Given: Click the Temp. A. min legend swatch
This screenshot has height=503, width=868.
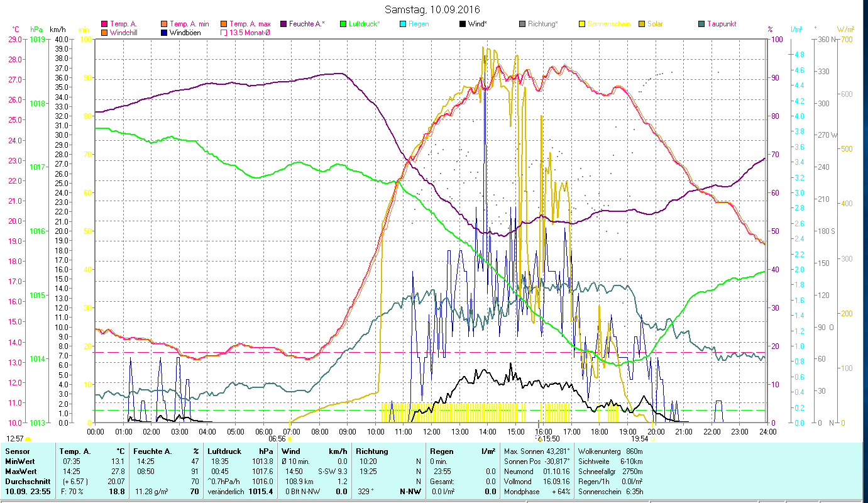Looking at the screenshot, I should click(x=165, y=24).
